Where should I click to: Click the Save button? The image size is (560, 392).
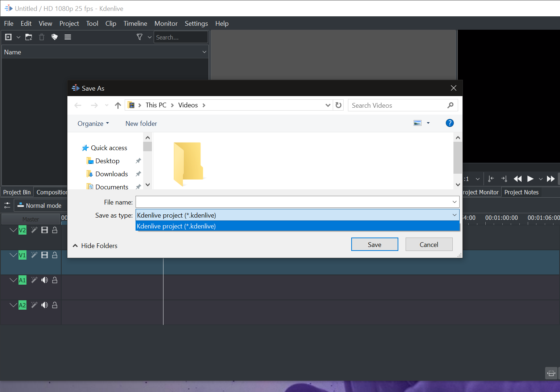[x=375, y=244]
